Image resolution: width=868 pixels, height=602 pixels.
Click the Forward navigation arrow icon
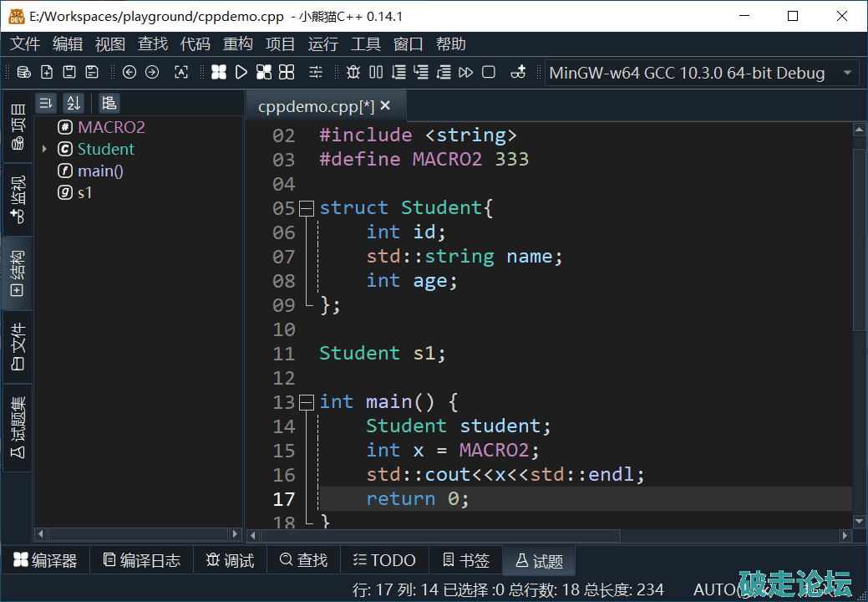pos(152,73)
